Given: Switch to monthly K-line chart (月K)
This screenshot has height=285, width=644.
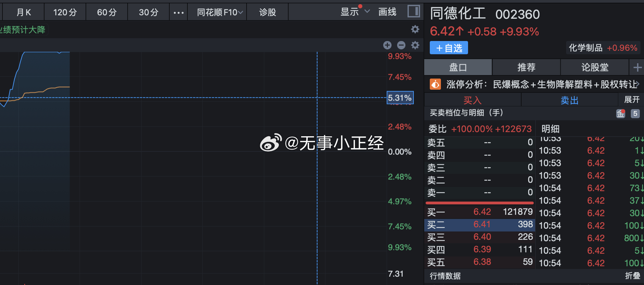Looking at the screenshot, I should click(23, 12).
